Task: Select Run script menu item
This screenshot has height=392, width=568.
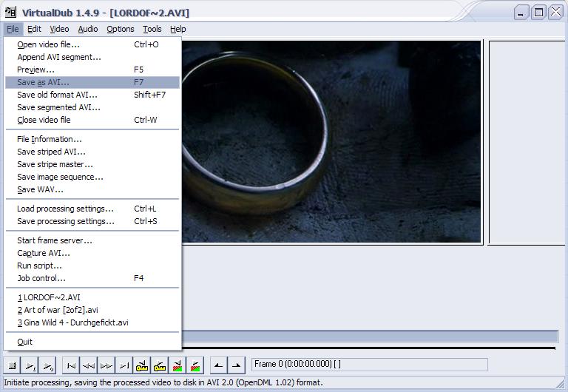Action: pos(92,266)
